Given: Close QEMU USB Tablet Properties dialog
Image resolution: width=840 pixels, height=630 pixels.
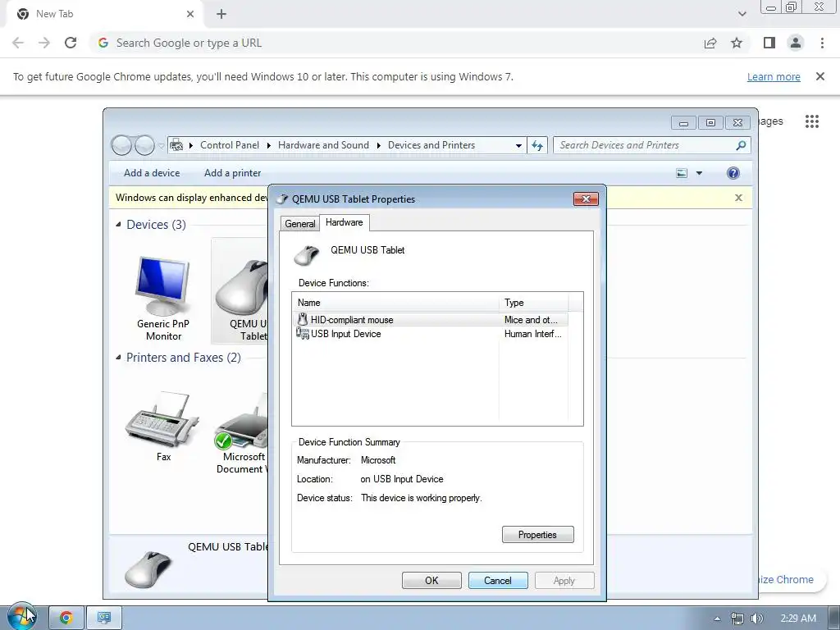Looking at the screenshot, I should pyautogui.click(x=586, y=199).
